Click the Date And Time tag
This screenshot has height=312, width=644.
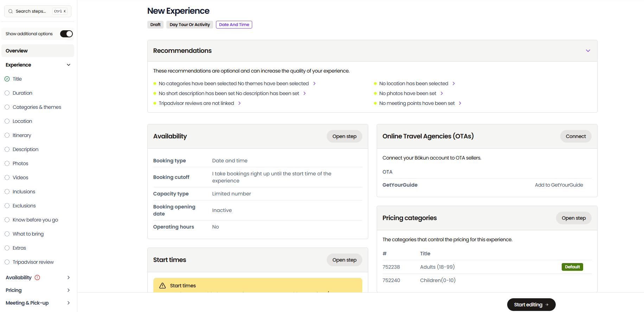coord(234,25)
